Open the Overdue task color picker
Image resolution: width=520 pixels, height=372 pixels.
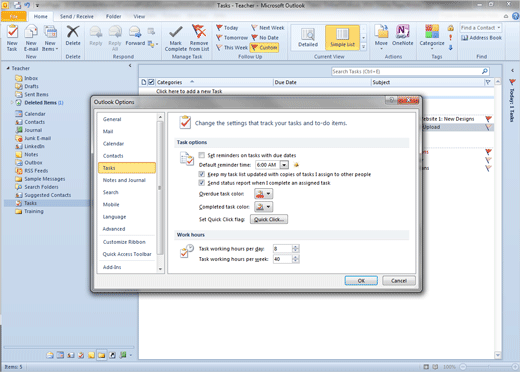point(263,194)
